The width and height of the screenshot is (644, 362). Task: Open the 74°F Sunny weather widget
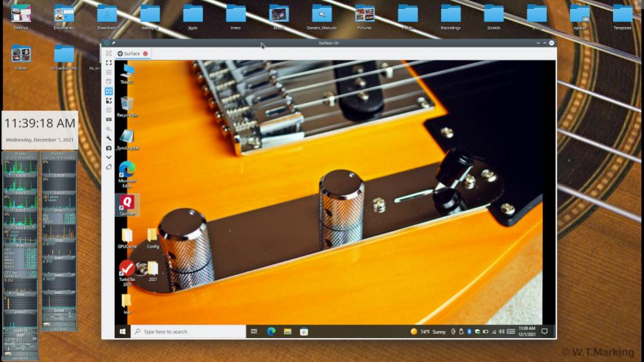[x=429, y=332]
